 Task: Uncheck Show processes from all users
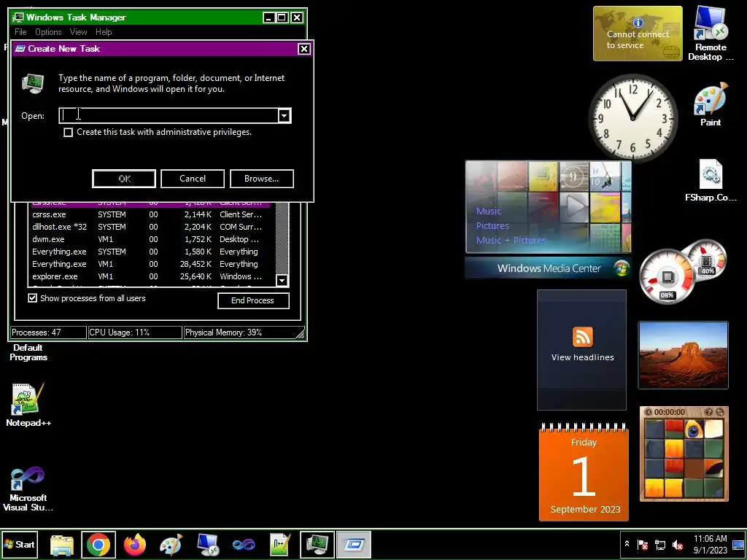(x=32, y=298)
